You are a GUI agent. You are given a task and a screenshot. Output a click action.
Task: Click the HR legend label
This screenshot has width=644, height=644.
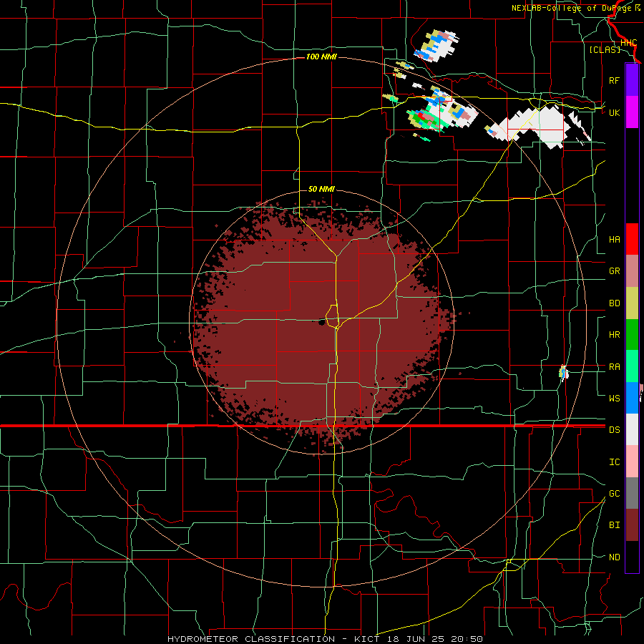[x=614, y=335]
